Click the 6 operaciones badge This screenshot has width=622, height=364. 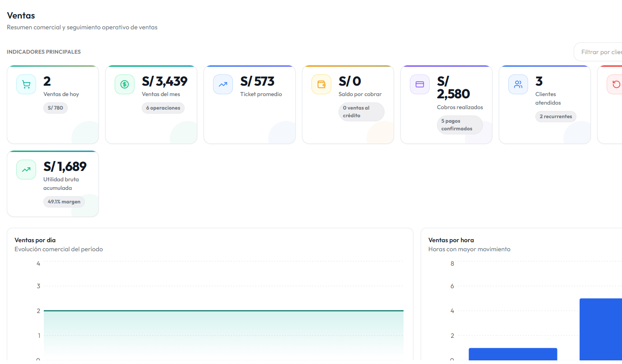[163, 108]
